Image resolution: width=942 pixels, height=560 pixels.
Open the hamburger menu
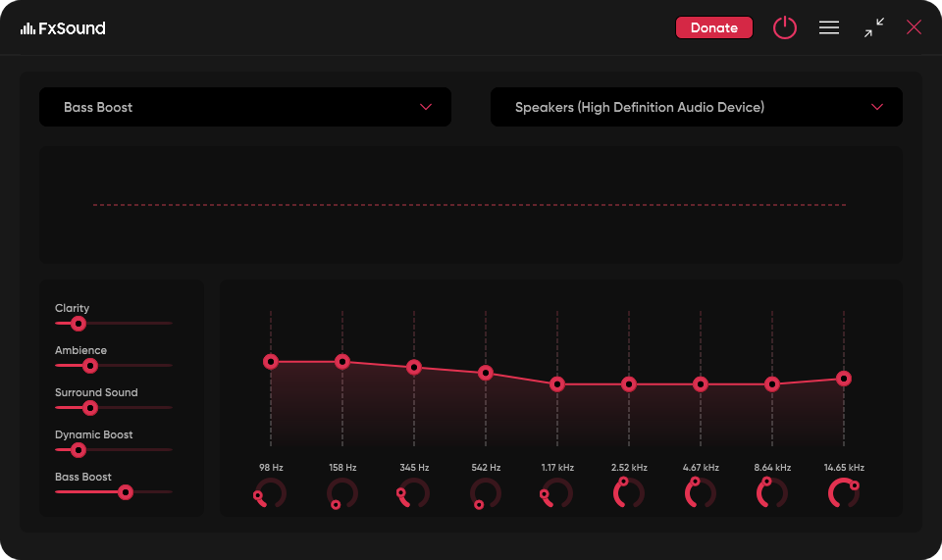click(x=829, y=27)
